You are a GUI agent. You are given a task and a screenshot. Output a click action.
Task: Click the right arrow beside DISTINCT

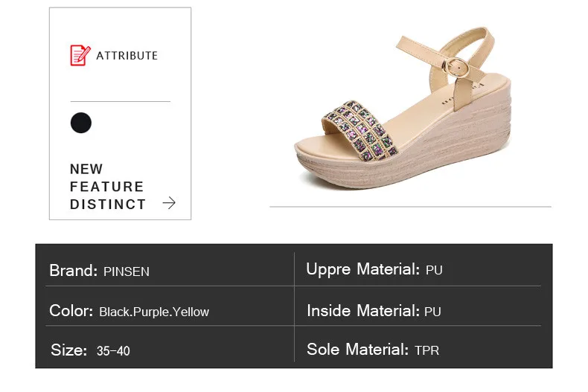pyautogui.click(x=169, y=203)
